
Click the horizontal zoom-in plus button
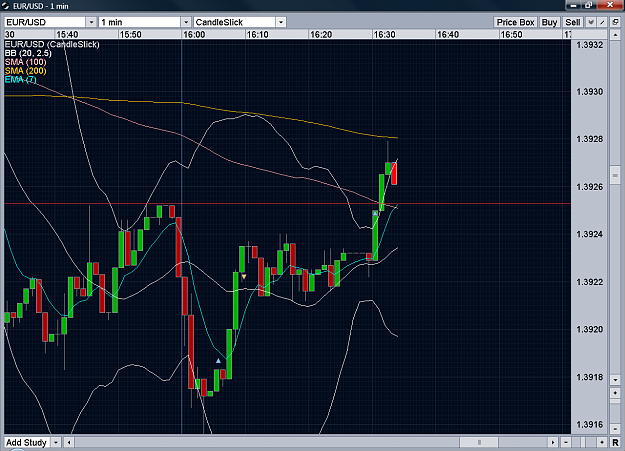point(602,442)
